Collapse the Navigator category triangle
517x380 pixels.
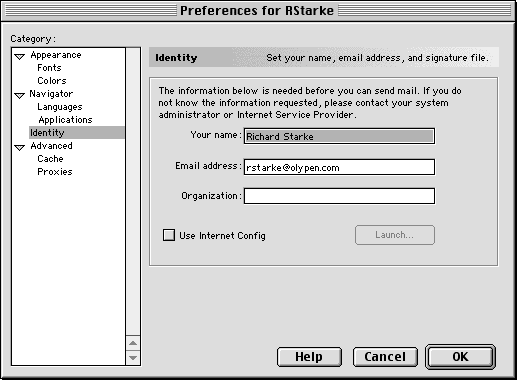coord(20,96)
